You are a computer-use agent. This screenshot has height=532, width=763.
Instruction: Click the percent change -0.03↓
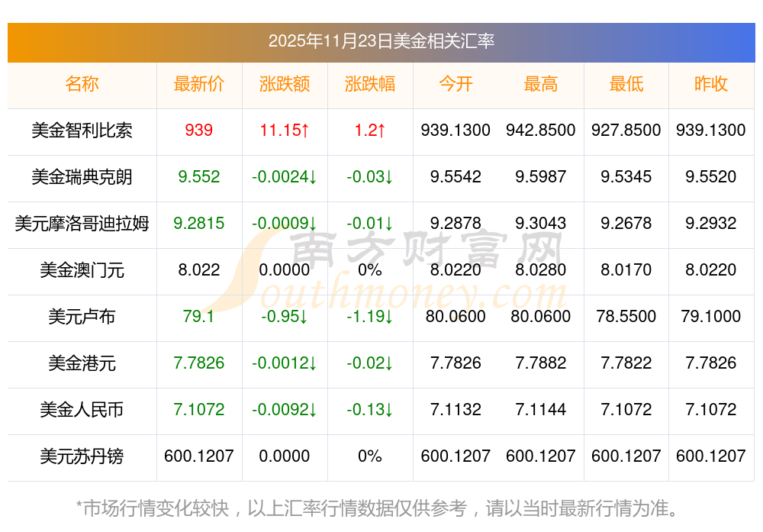370,176
